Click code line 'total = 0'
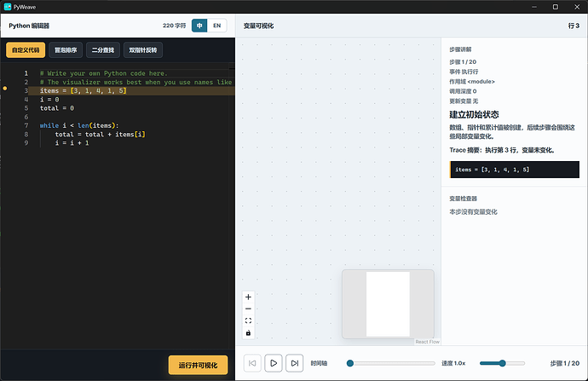This screenshot has width=588, height=381. click(57, 108)
